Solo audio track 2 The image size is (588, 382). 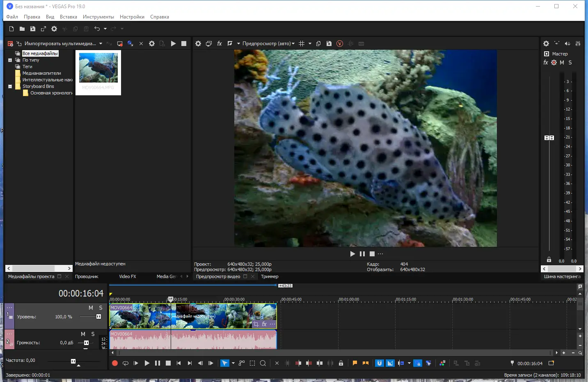pos(93,334)
